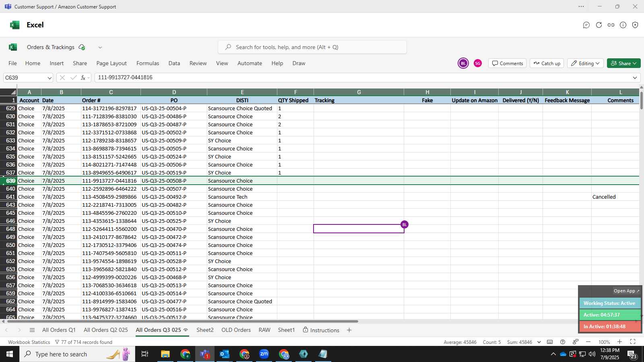
Task: Click the keyboard shortcuts icon in status bar
Action: point(550,342)
